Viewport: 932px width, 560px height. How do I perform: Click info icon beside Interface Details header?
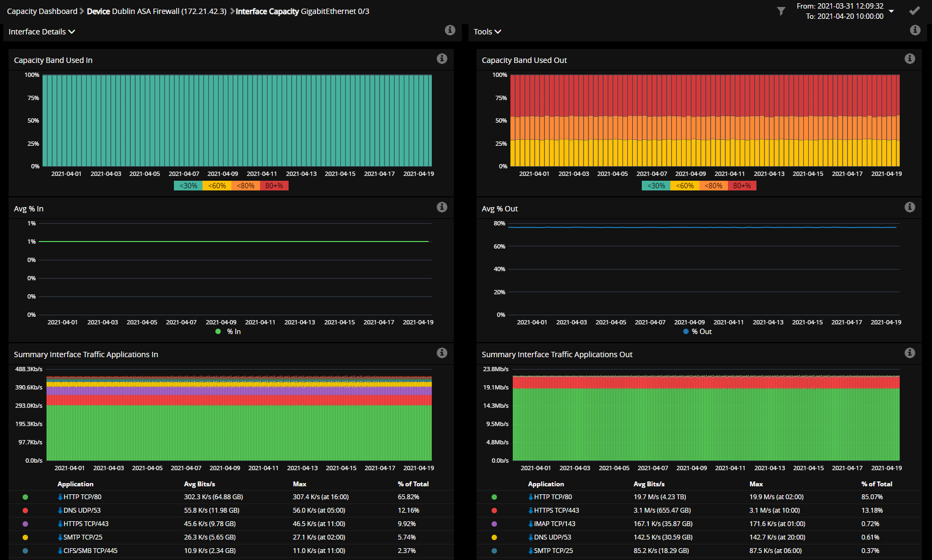coord(450,30)
